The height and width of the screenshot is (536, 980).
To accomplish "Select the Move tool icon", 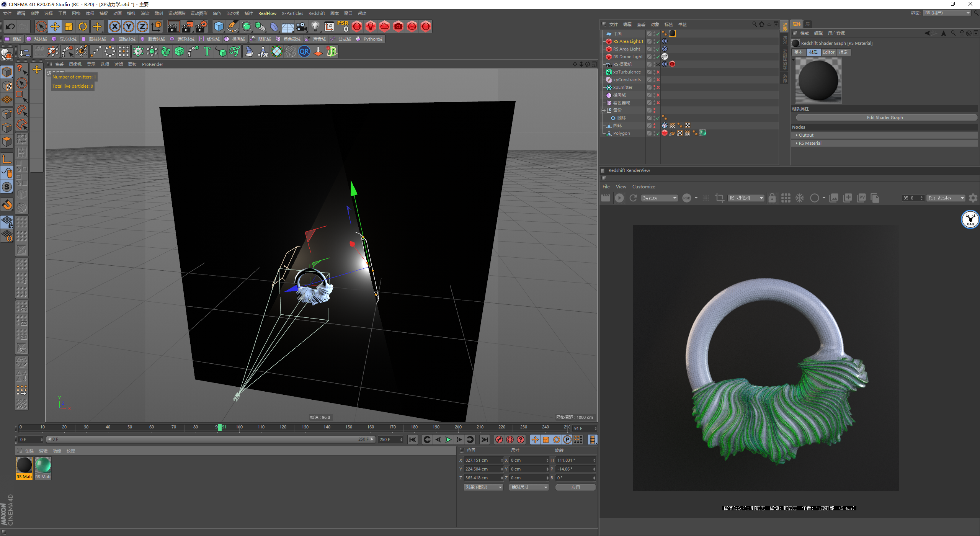I will (x=55, y=26).
